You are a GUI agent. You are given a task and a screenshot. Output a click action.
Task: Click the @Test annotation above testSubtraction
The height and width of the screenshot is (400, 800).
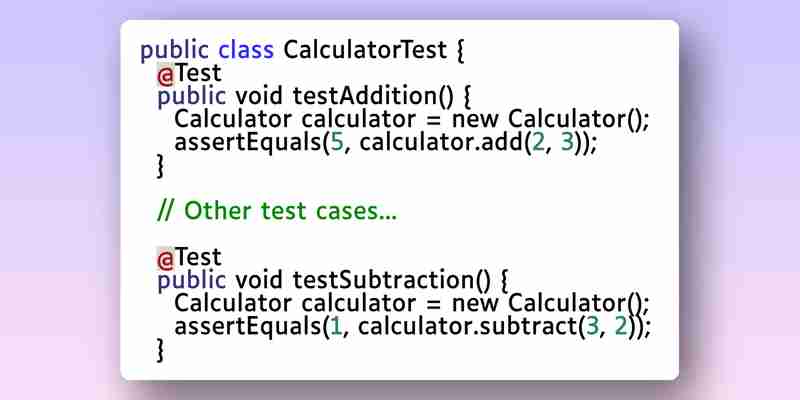point(189,258)
